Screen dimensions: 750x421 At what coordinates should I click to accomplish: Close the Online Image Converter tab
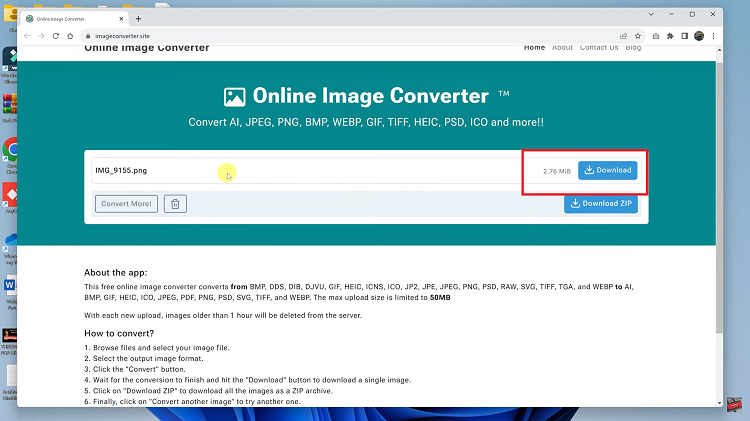tap(121, 19)
